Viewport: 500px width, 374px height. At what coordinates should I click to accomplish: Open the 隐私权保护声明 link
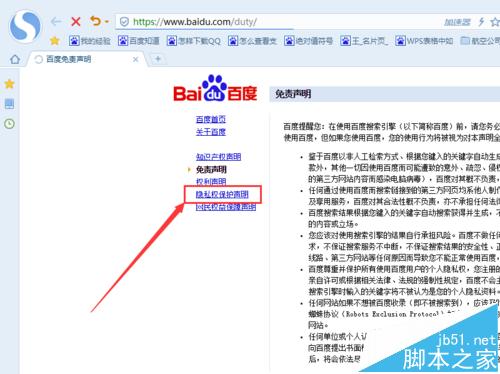coord(222,195)
